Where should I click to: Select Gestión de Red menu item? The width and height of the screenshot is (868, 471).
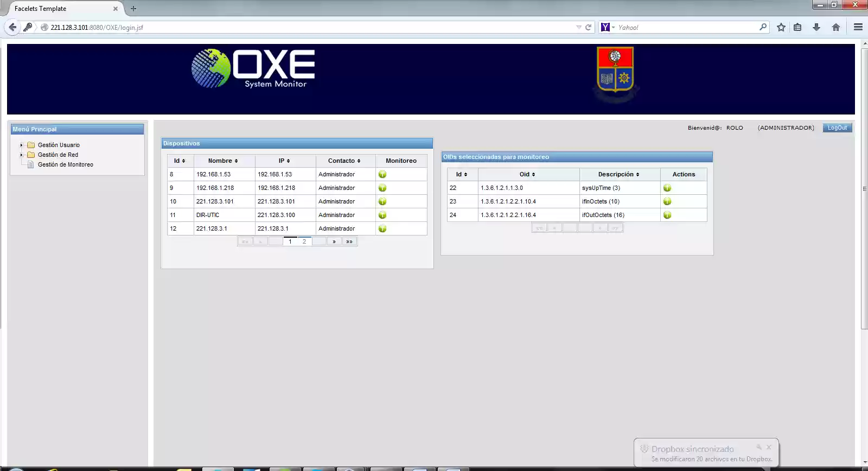pos(58,155)
